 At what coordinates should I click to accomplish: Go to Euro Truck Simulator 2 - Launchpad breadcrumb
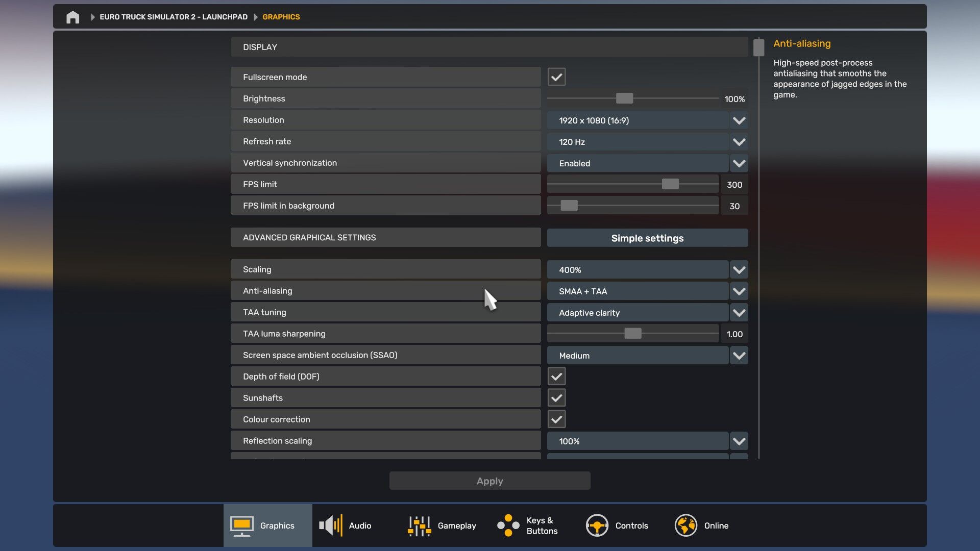pos(174,17)
